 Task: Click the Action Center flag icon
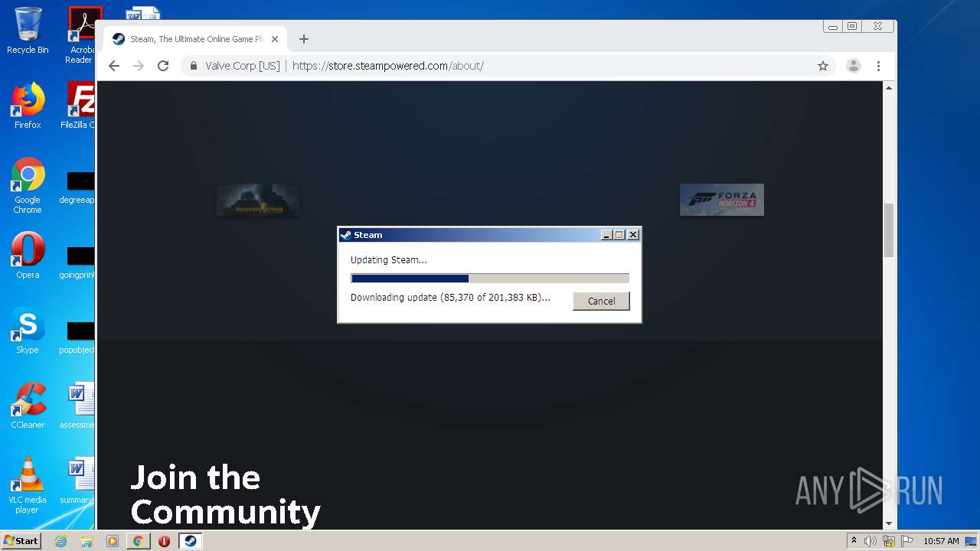point(907,541)
